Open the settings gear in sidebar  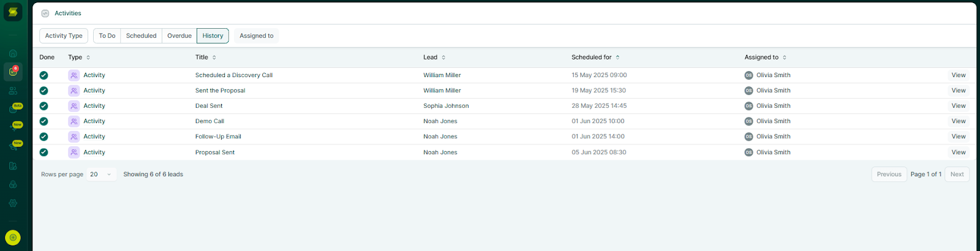[13, 203]
